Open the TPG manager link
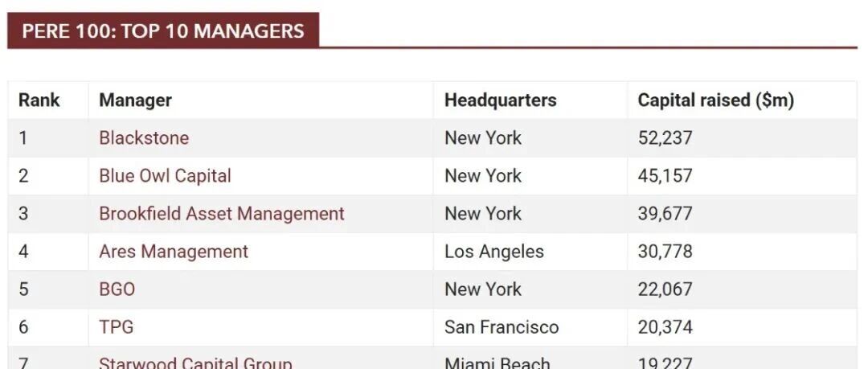This screenshot has height=369, width=868. click(117, 327)
